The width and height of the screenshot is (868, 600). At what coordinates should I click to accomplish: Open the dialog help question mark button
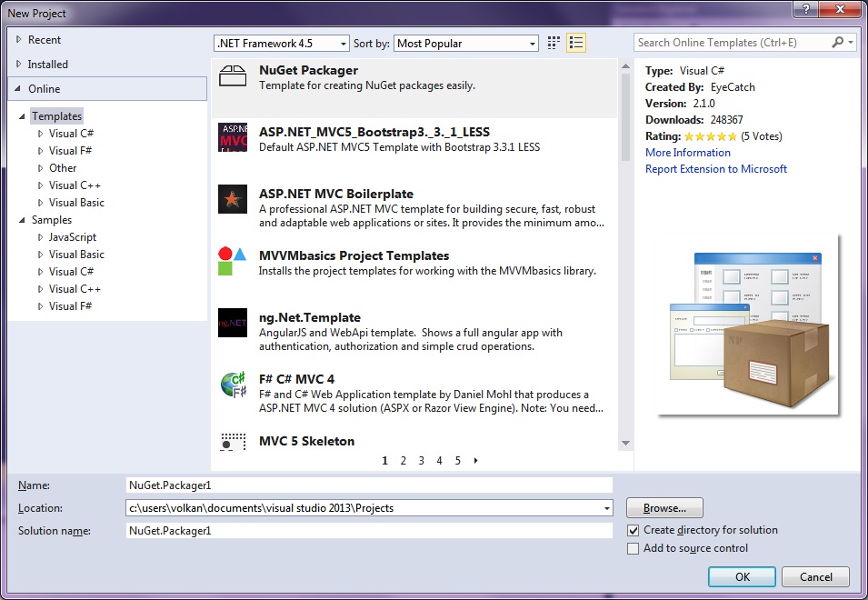point(806,9)
